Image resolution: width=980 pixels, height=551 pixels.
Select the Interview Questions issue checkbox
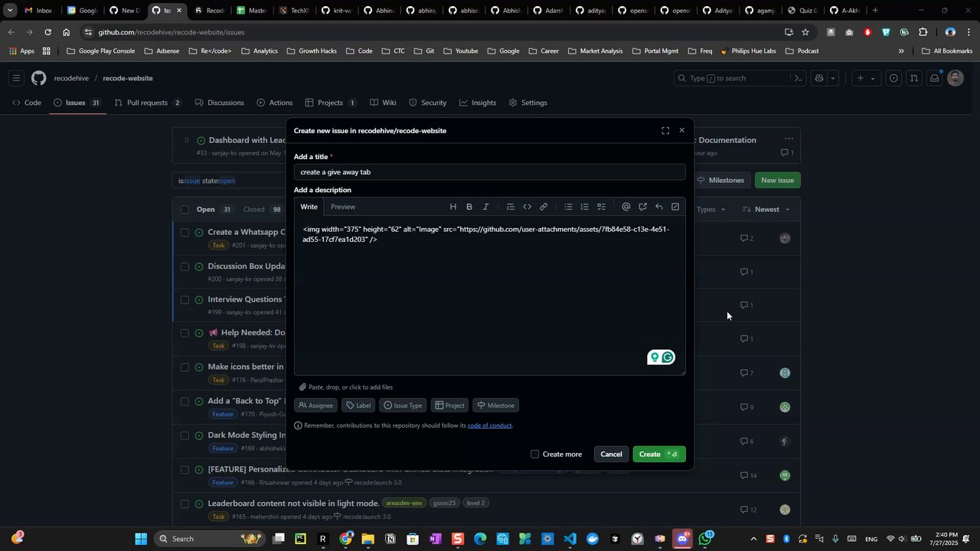pyautogui.click(x=185, y=300)
